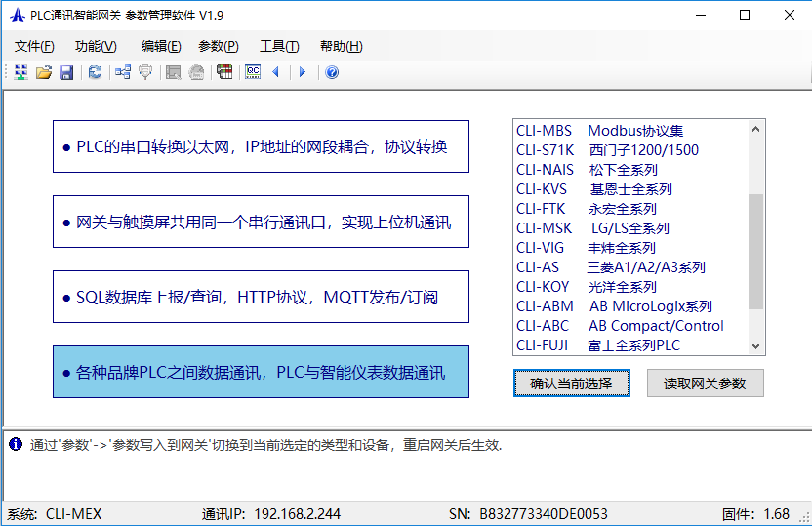Open help with the question mark icon
Screen dimensions: 812x526
(x=332, y=72)
